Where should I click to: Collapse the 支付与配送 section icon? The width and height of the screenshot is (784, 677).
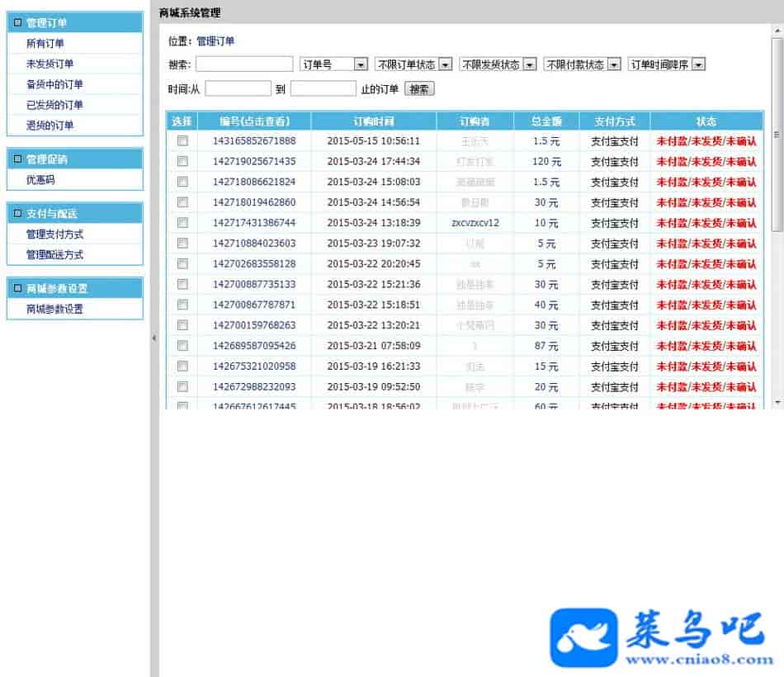pyautogui.click(x=17, y=214)
